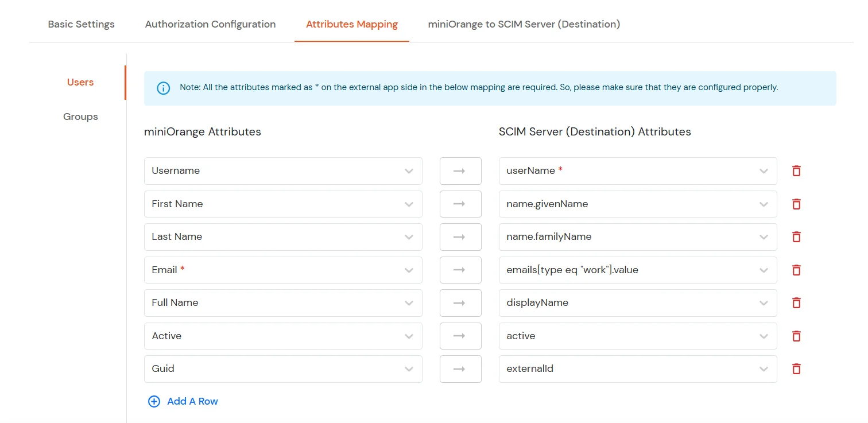Remove the externalId mapping row
The height and width of the screenshot is (423, 868).
pos(796,368)
